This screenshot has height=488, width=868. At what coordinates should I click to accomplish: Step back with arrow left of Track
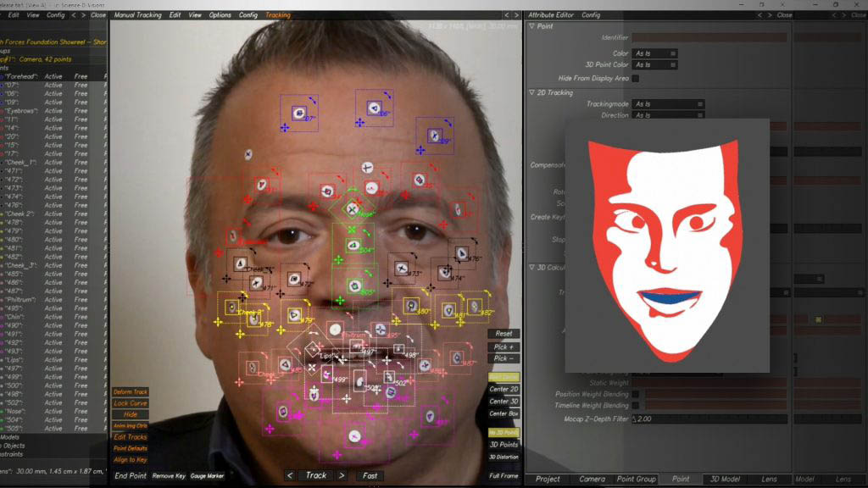290,475
